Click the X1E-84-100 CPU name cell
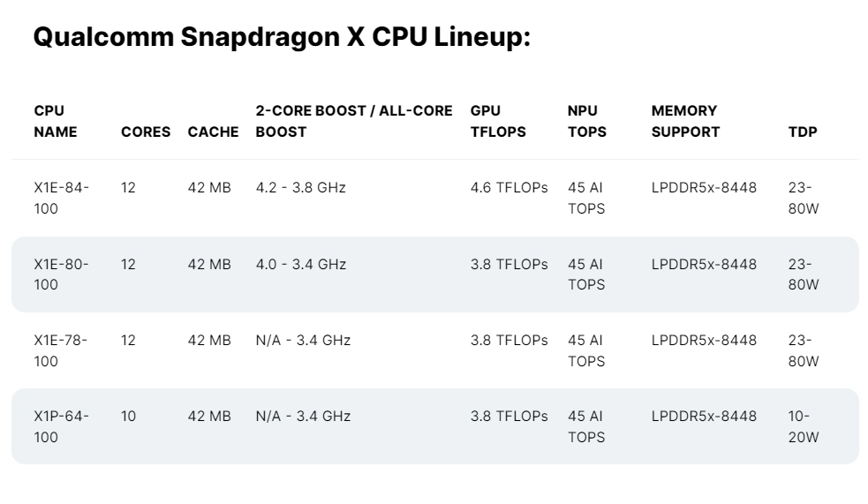 click(61, 198)
